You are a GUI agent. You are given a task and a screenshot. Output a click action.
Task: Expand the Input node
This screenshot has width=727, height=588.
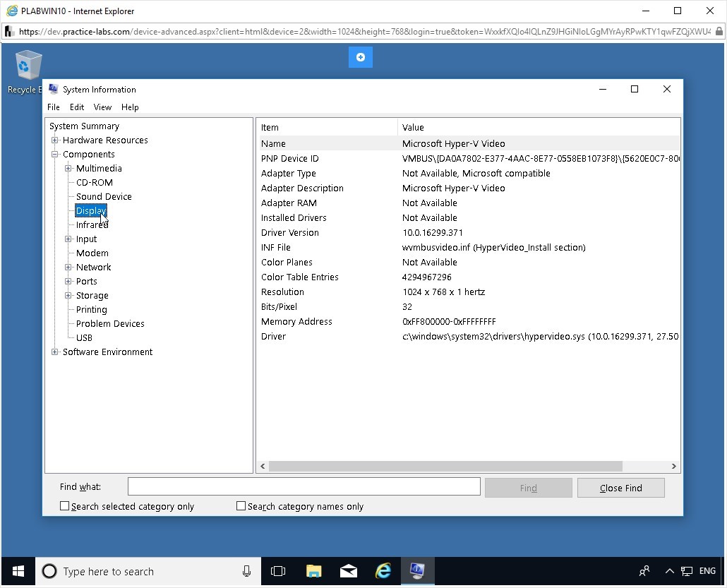point(68,239)
